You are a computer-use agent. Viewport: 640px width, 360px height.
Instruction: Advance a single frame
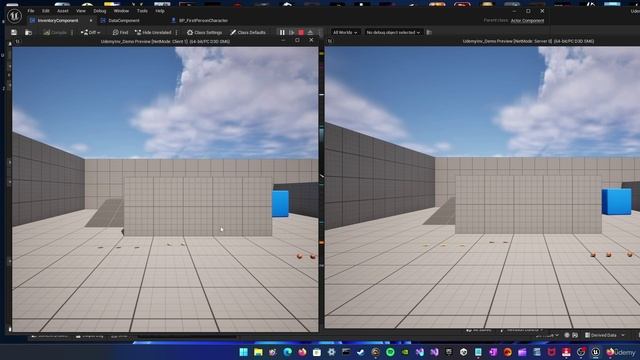click(291, 32)
